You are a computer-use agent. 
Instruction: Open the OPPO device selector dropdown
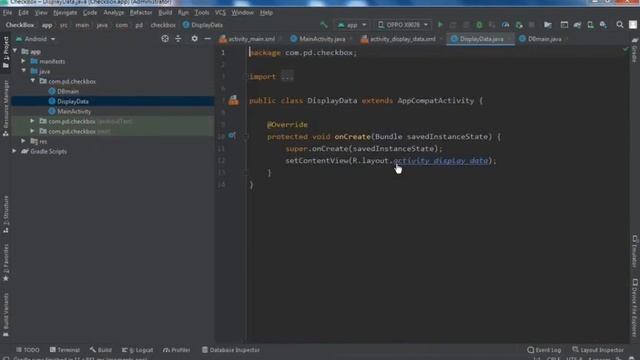coord(403,25)
